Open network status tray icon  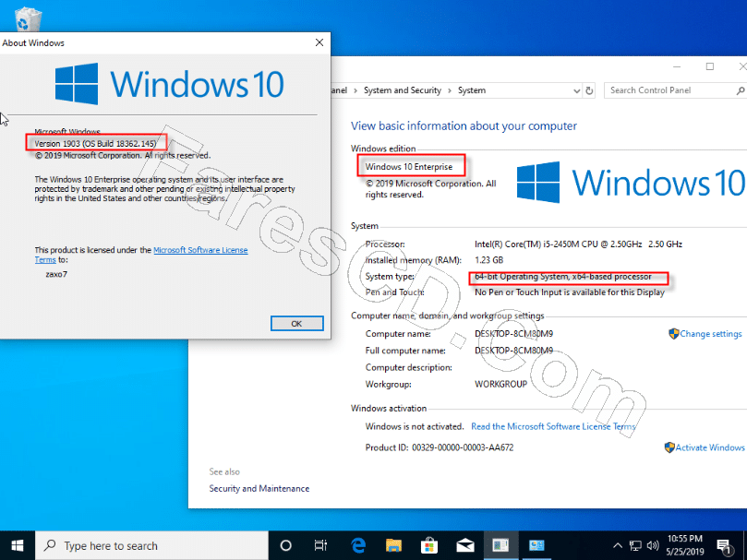635,546
